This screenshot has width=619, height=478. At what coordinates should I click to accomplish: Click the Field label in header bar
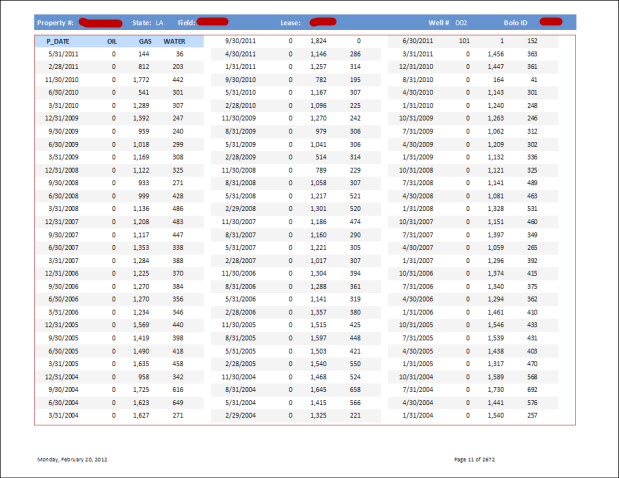(x=186, y=23)
